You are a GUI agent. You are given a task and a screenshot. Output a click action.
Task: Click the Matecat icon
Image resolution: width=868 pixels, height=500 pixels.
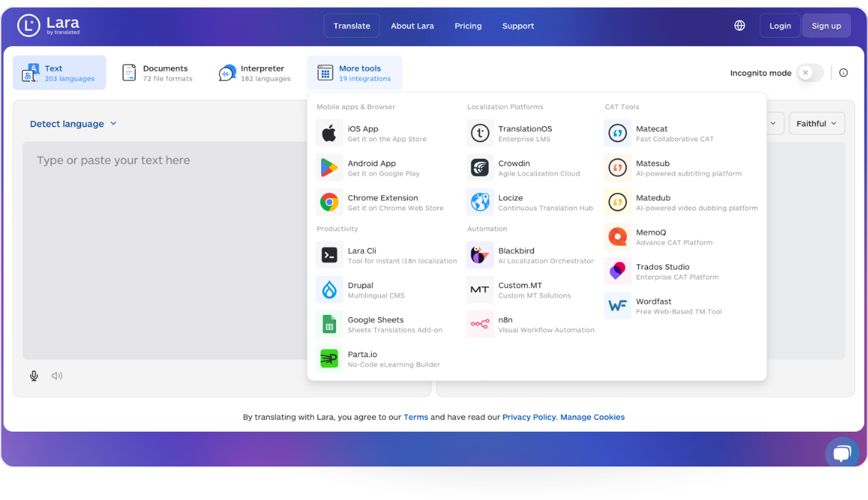pyautogui.click(x=617, y=133)
